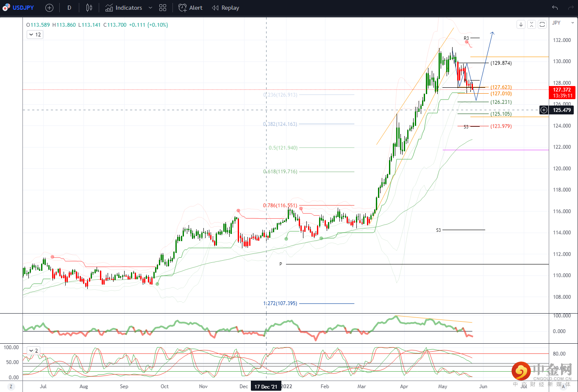
Task: Click the plus button at 125.479 price
Action: point(544,110)
